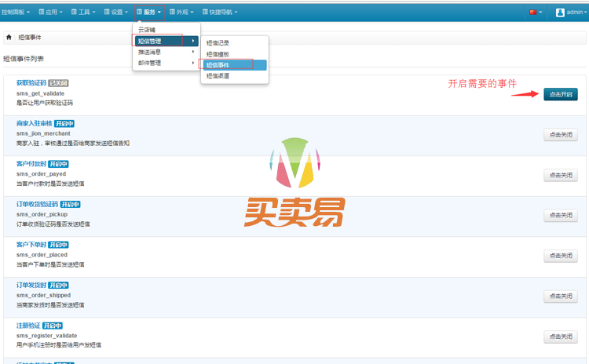
Task: Click the 服务 menu in navbar
Action: [149, 12]
